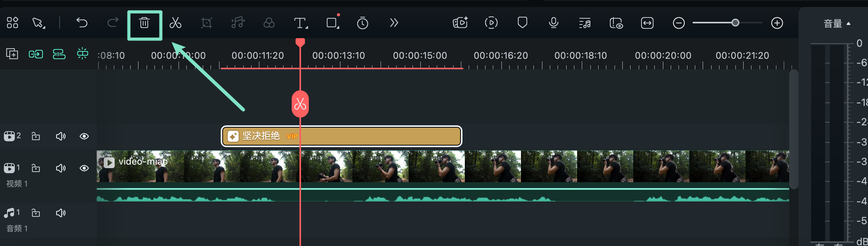Click the zoom out minus button
Viewport: 868px width, 246px height.
coord(678,23)
